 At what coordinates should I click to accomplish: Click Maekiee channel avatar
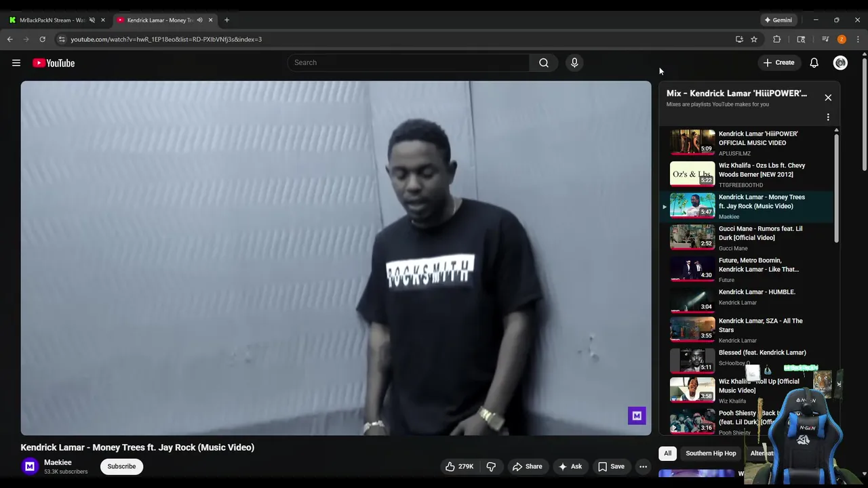click(x=30, y=466)
